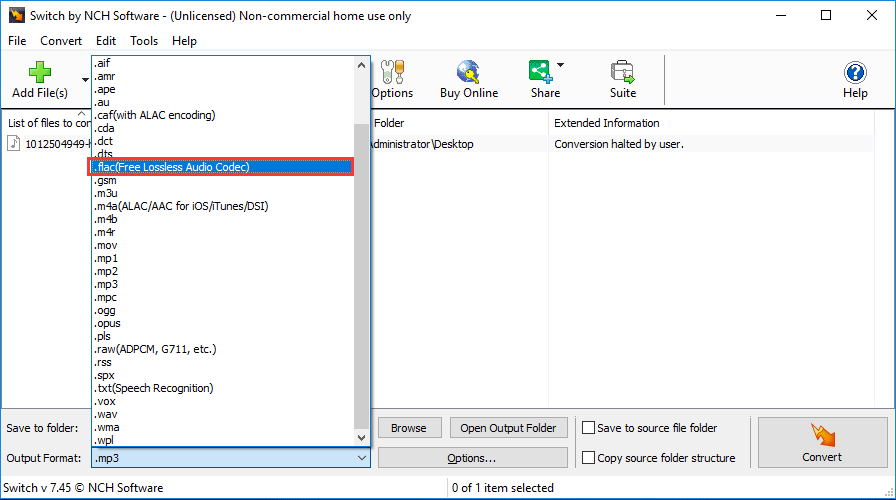Choose .wav from format list

pyautogui.click(x=223, y=414)
